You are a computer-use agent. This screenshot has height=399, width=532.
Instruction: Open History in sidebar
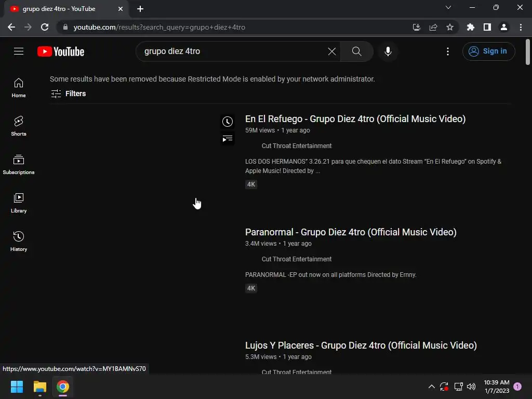[19, 241]
